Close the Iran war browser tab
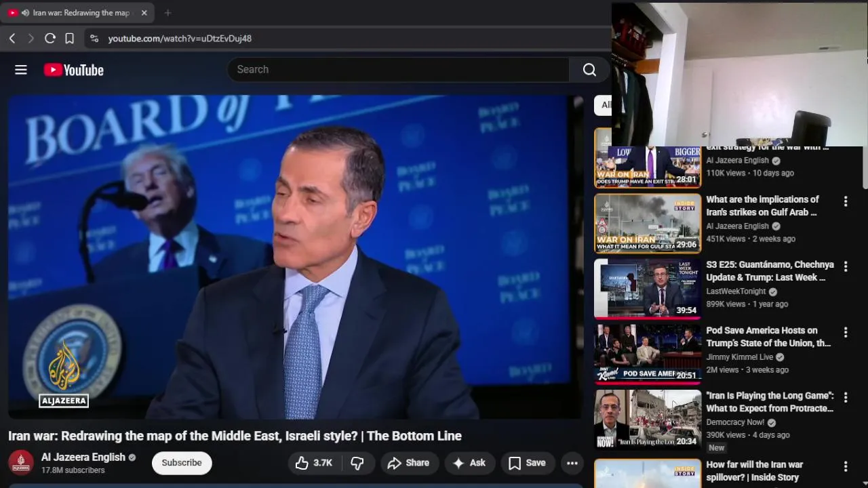The image size is (868, 488). (144, 13)
